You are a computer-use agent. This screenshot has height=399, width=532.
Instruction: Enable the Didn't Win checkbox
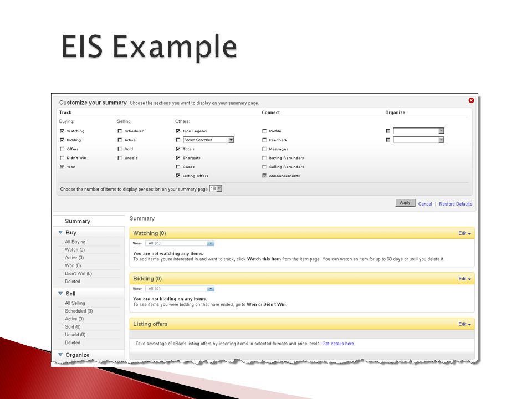pyautogui.click(x=62, y=158)
